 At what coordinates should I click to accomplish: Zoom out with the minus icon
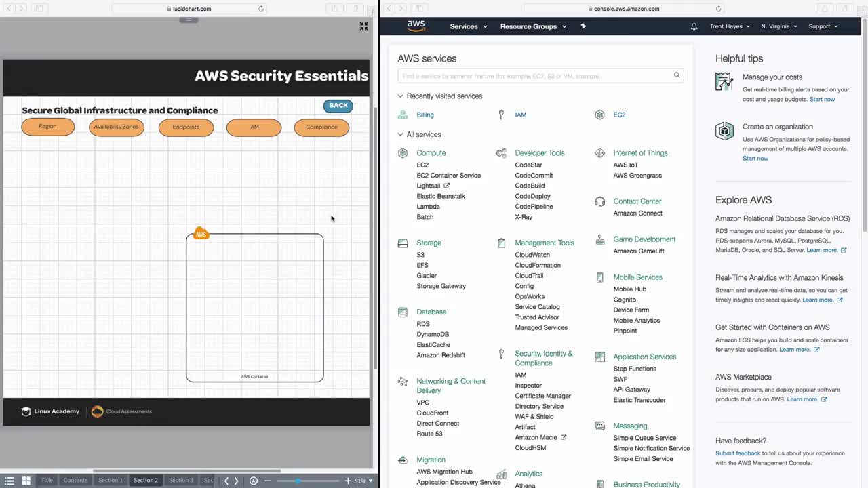[268, 481]
